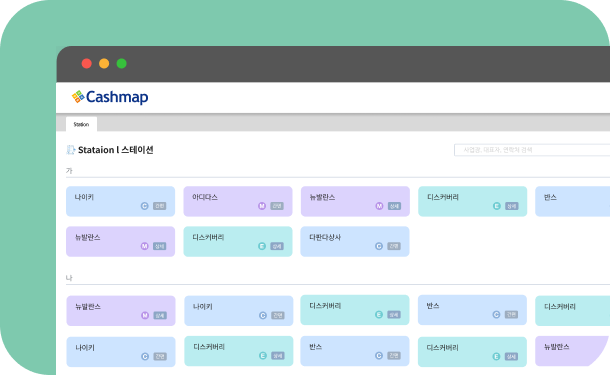
Task: Select the C badge on 가 section's 나이키 card
Action: pos(145,206)
